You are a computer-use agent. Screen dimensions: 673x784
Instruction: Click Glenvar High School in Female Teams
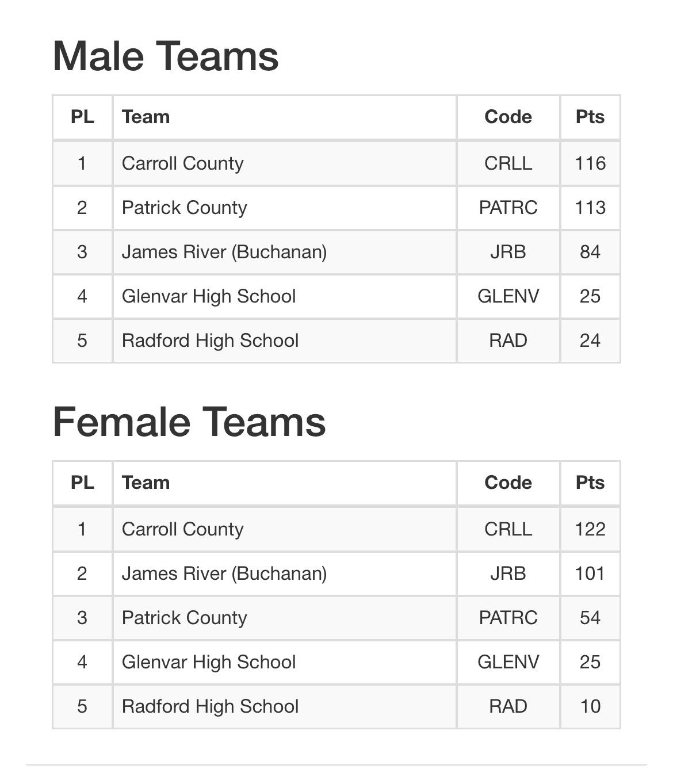[x=208, y=662]
